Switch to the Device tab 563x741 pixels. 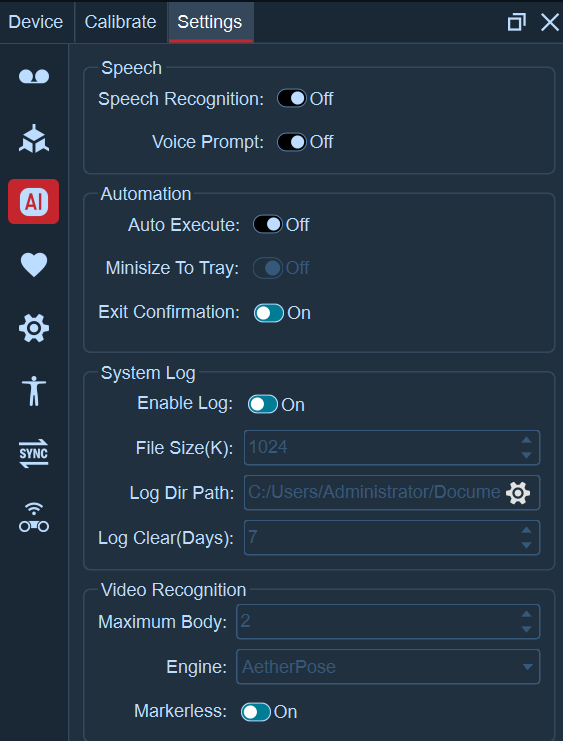pyautogui.click(x=36, y=22)
